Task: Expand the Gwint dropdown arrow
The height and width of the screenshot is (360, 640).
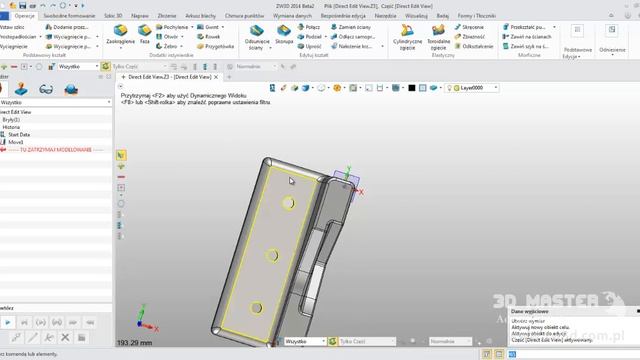Action: coord(223,27)
